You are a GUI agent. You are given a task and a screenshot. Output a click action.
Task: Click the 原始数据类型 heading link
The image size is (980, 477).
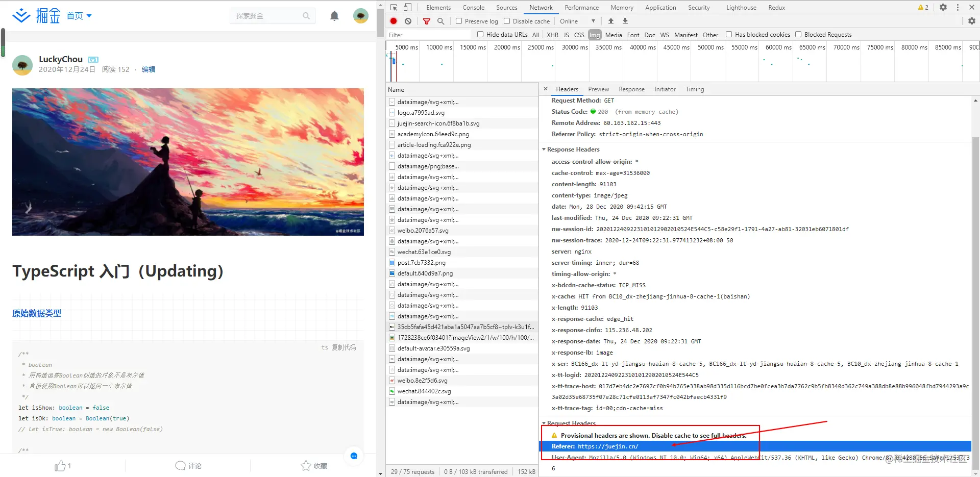tap(37, 313)
